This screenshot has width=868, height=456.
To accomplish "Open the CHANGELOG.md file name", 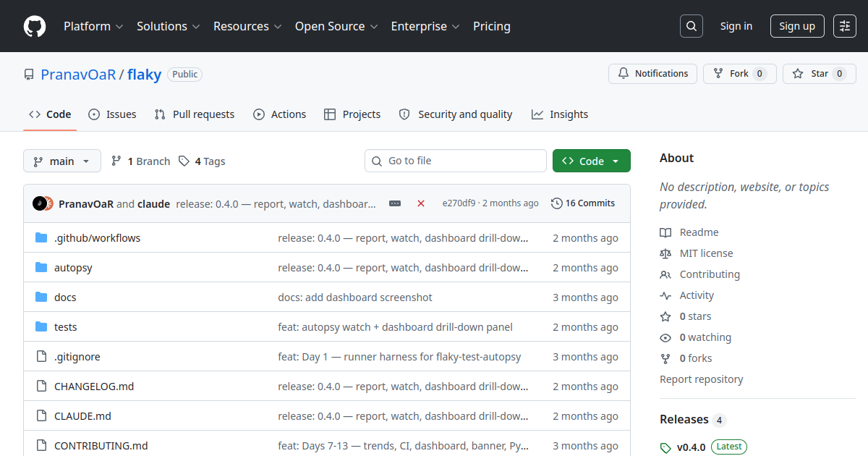I will coord(94,387).
